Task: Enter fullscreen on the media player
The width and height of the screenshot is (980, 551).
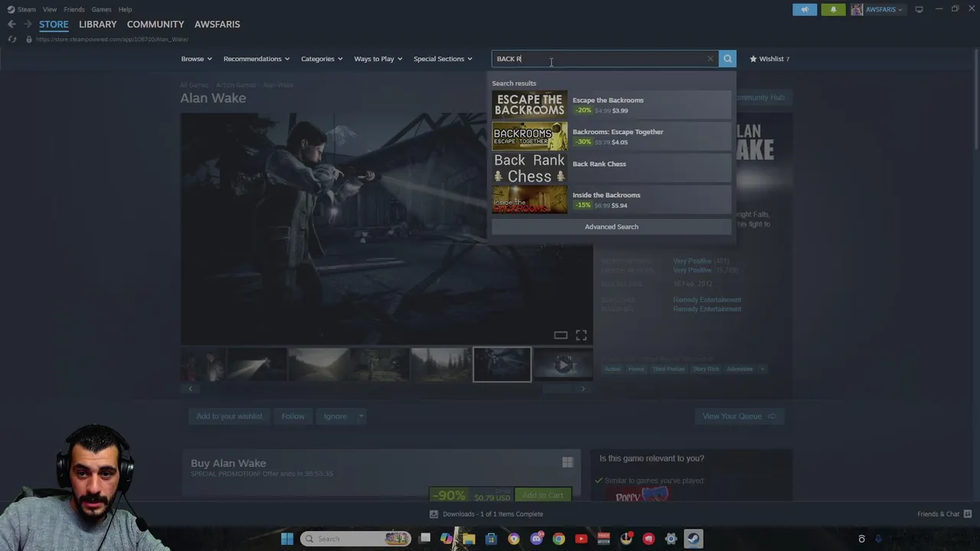Action: (581, 335)
